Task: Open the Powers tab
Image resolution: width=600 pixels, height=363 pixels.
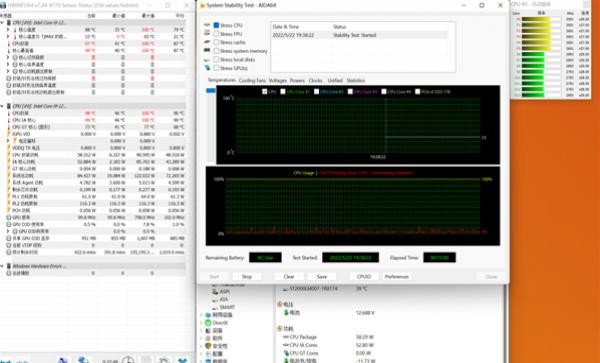Action: tap(297, 81)
